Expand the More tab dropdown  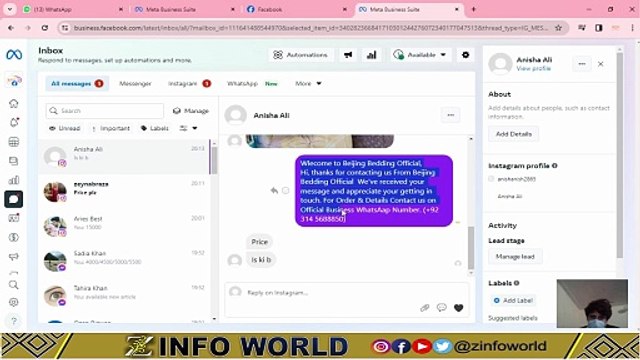[x=308, y=83]
